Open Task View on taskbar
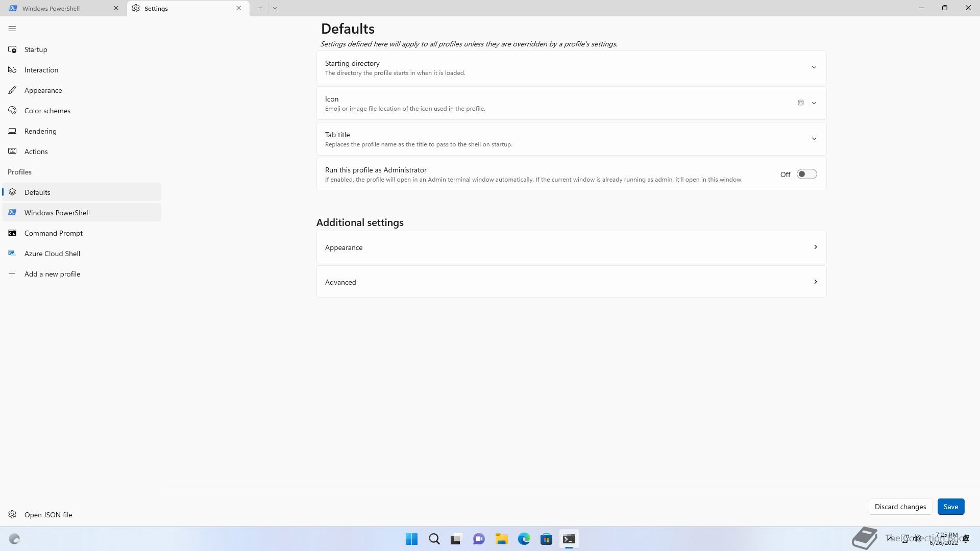The width and height of the screenshot is (980, 551). click(x=456, y=539)
